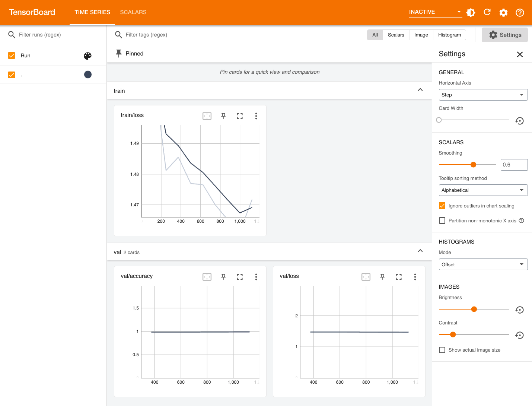Screen dimensions: 532x406
Task: Open partition X axis help icon
Action: click(522, 221)
